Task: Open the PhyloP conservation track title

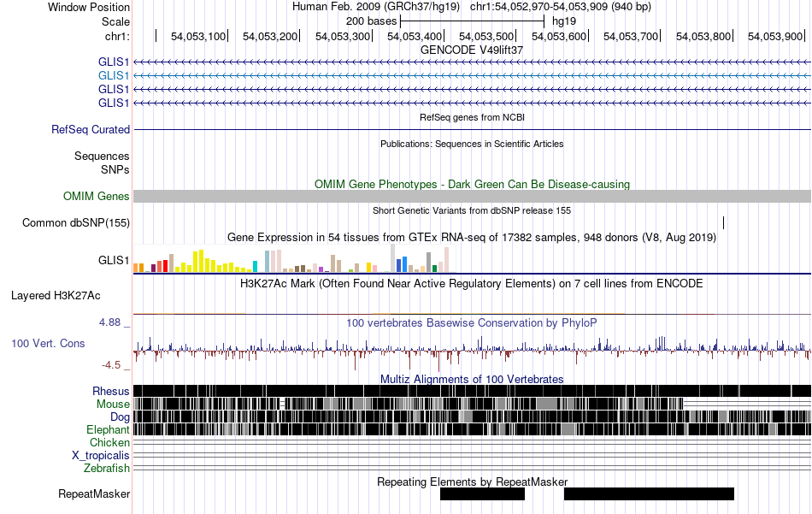Action: (471, 322)
